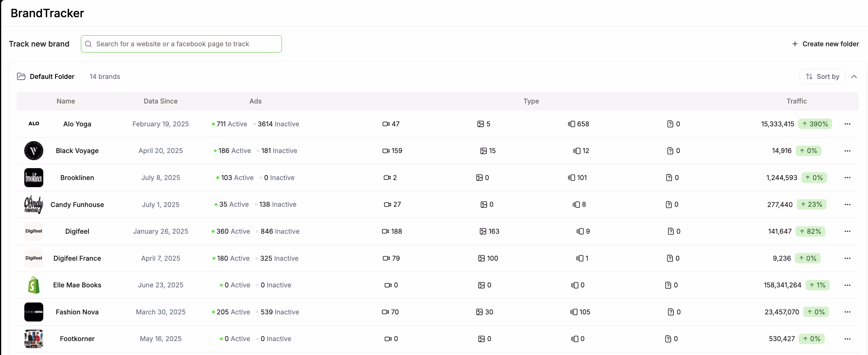Open the Black Voyage row options menu
This screenshot has width=868, height=355.
[x=848, y=151]
